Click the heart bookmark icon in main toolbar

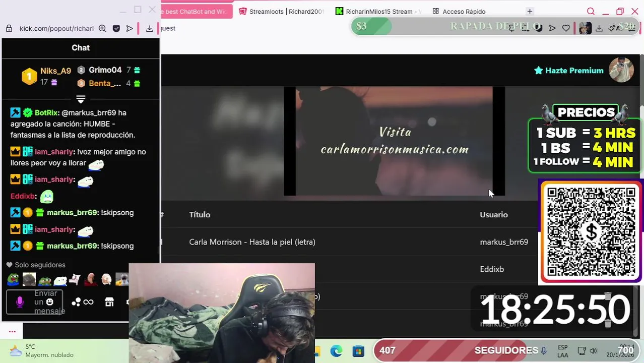[x=566, y=28]
